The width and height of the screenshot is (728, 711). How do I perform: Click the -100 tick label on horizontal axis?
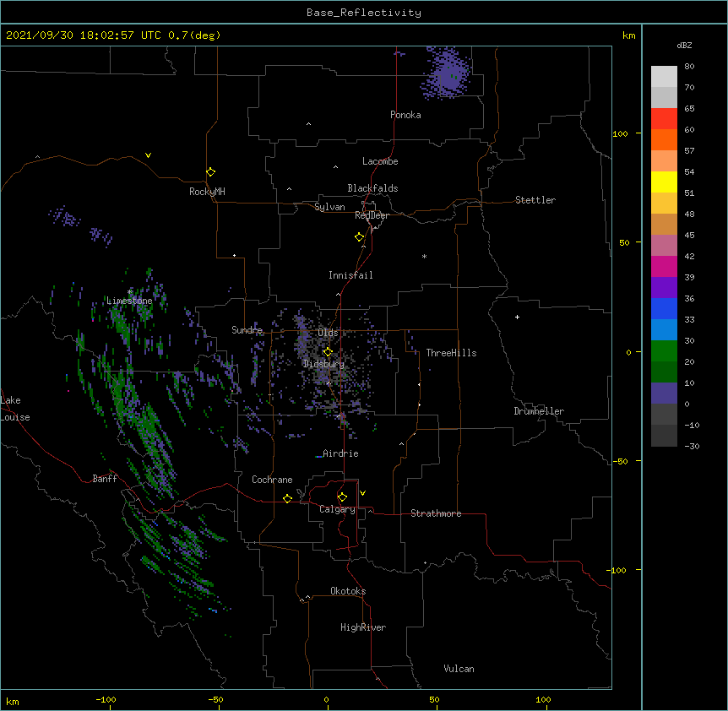[106, 699]
